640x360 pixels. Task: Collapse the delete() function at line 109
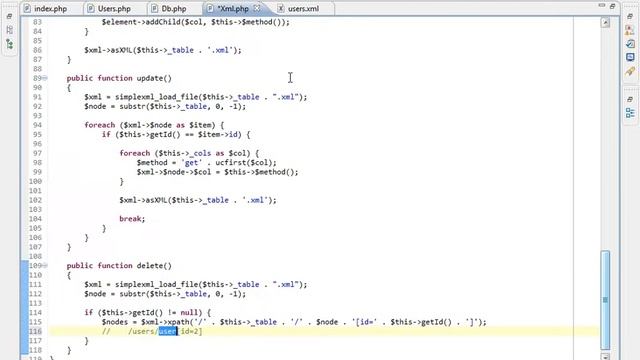44,266
